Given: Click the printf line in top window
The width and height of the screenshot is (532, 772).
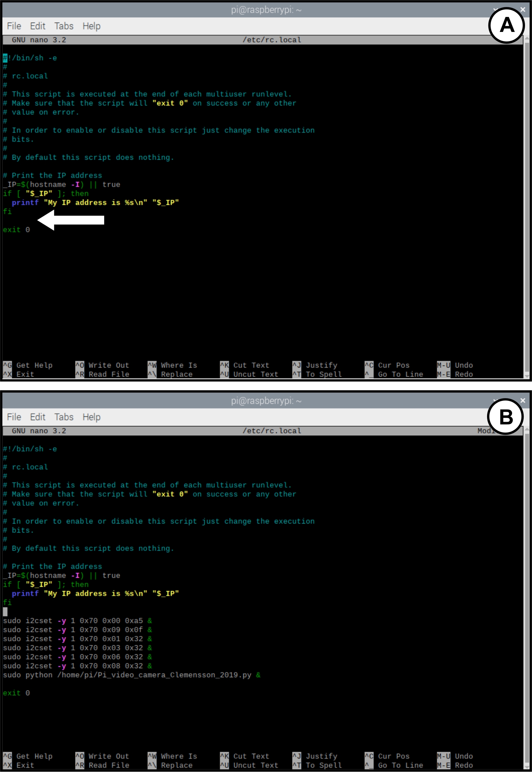Looking at the screenshot, I should [95, 203].
